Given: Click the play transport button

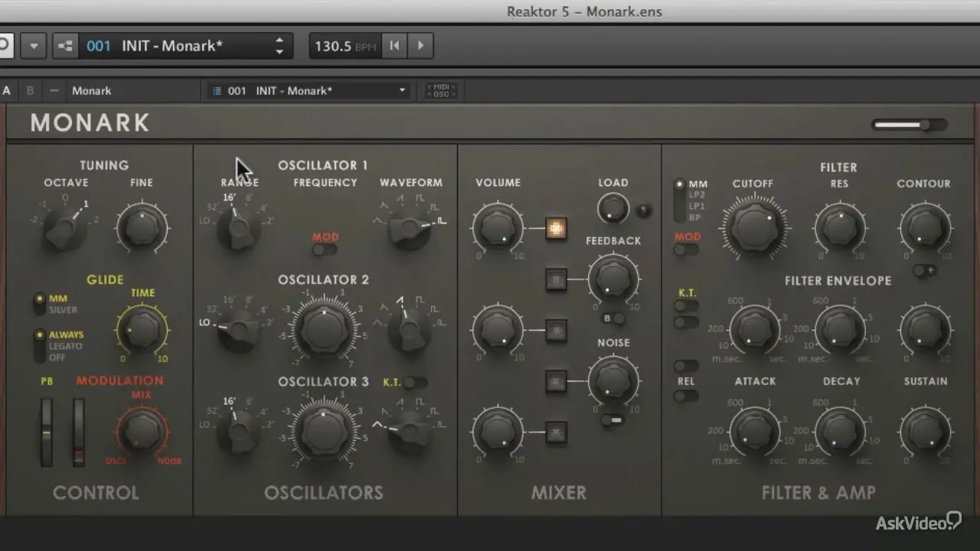Looking at the screenshot, I should (420, 46).
